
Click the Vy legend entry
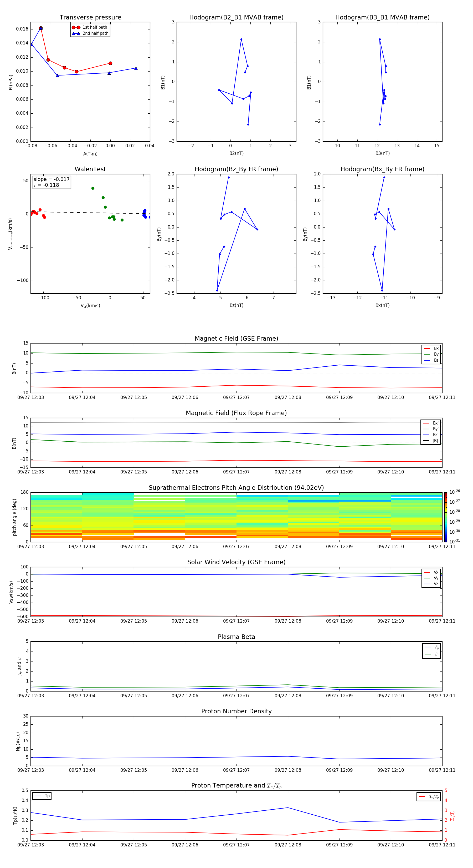431,578
